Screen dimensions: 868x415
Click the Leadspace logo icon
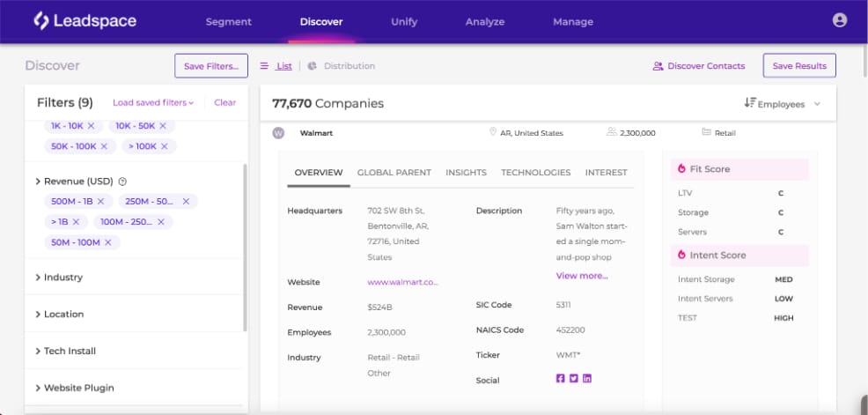coord(41,21)
